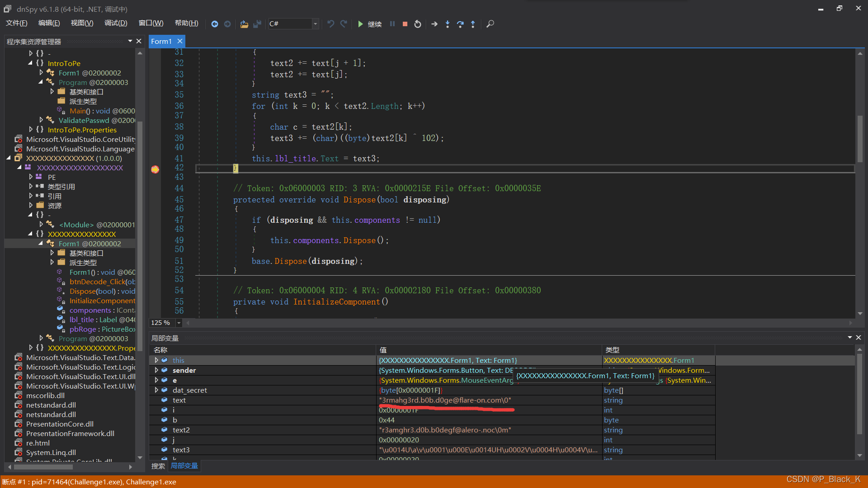Image resolution: width=868 pixels, height=488 pixels.
Task: Close the Form1 document tab
Action: coord(180,41)
